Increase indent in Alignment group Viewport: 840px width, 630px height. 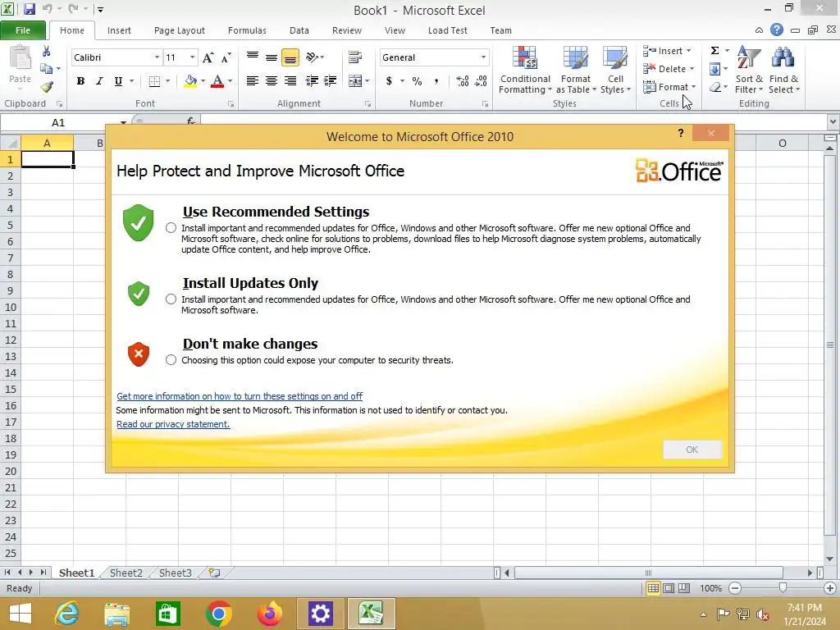click(330, 81)
